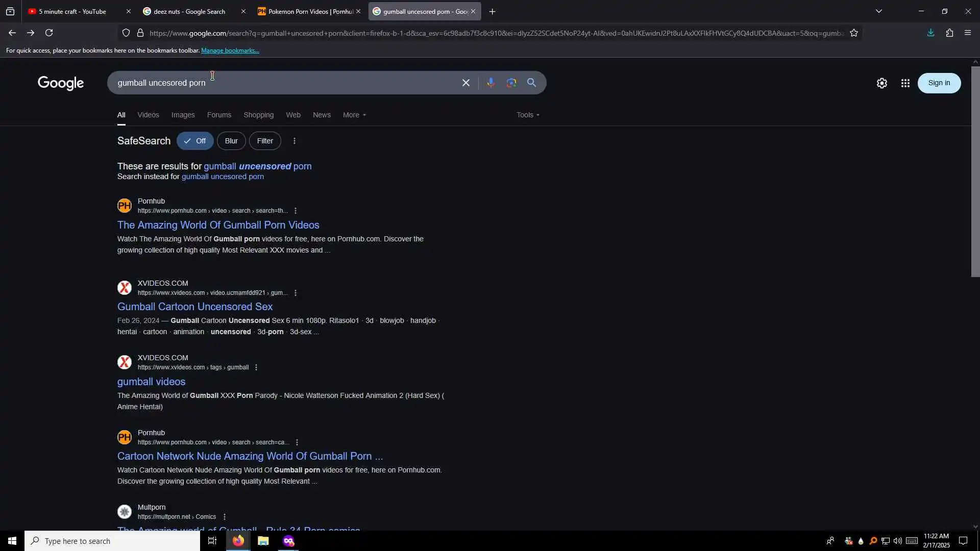Viewport: 980px width, 551px height.
Task: Switch to the 5 minute craft YouTube tab
Action: (x=72, y=11)
